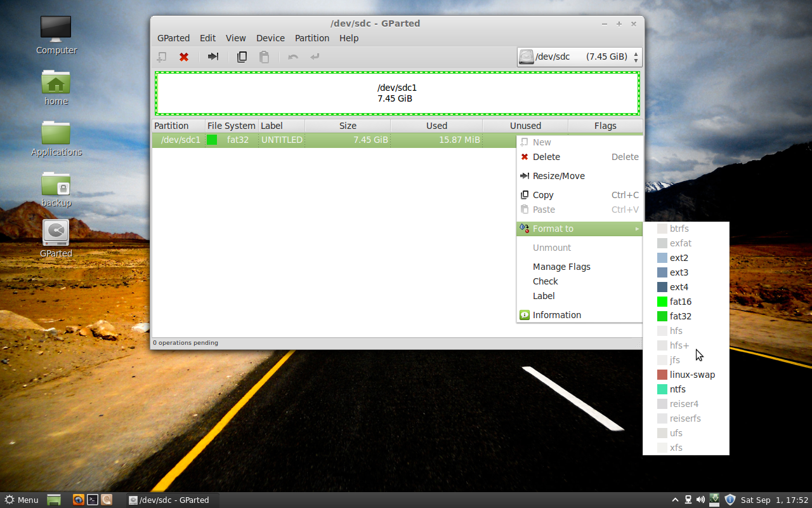
Task: Click the Flags column header
Action: click(605, 126)
